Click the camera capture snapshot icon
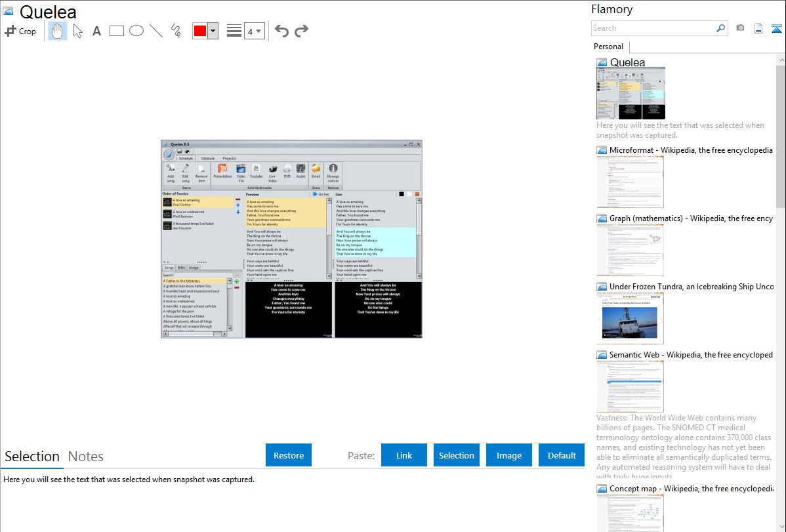Viewport: 786px width, 532px height. 740,28
